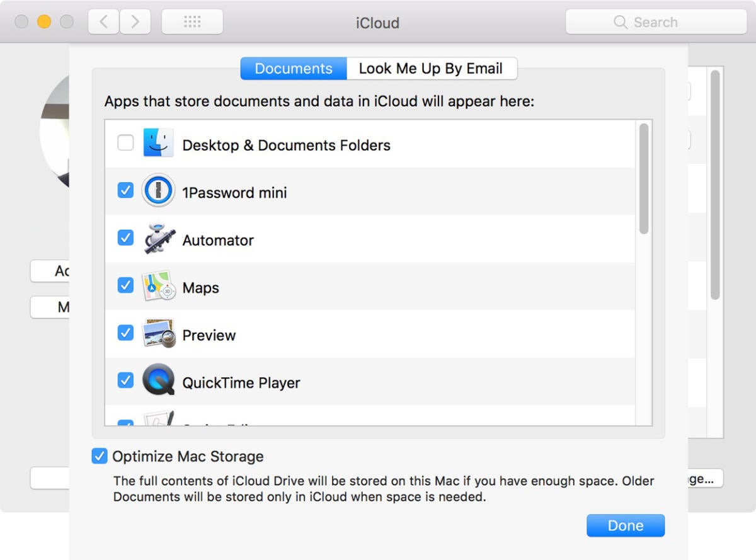
Task: Click the Search field in the toolbar
Action: [x=656, y=22]
